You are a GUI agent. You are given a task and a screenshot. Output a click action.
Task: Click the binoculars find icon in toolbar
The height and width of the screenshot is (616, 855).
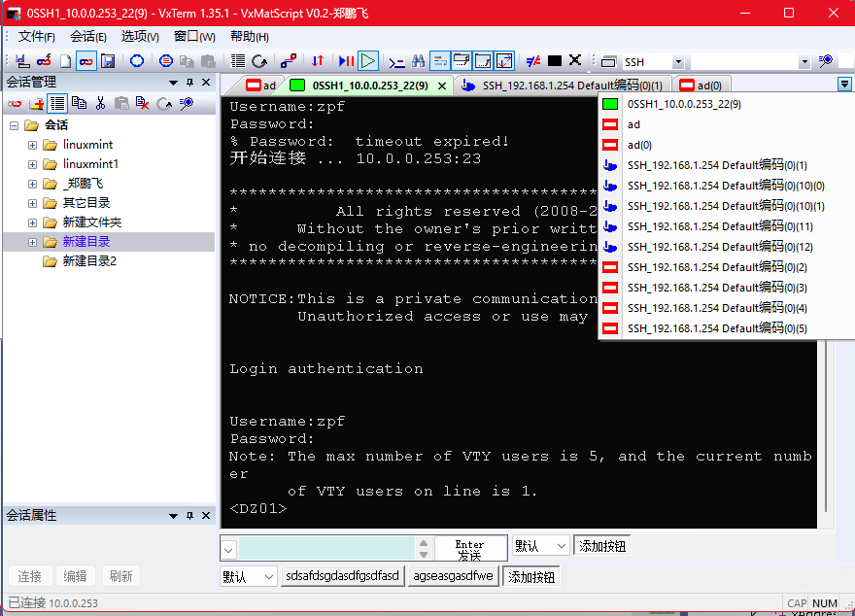418,61
